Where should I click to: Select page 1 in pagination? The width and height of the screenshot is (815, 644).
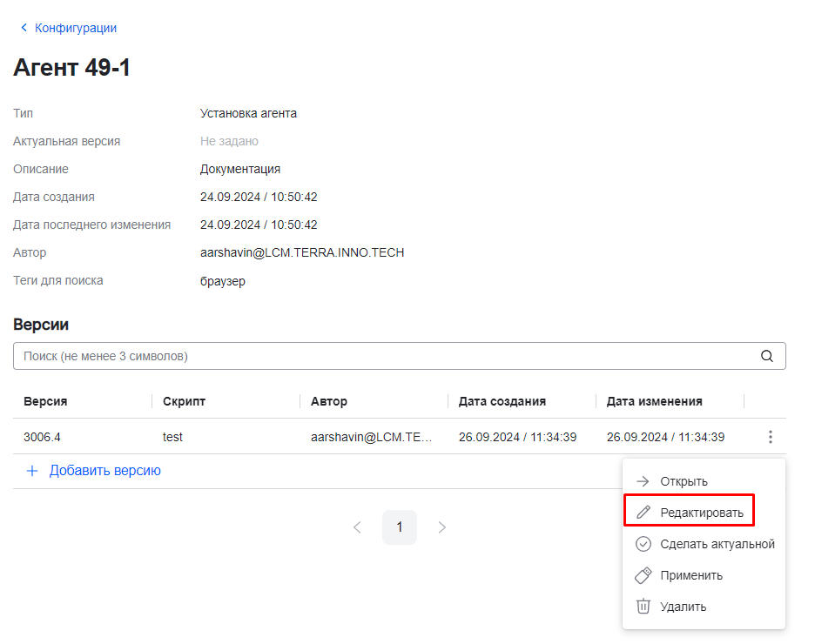(x=400, y=527)
